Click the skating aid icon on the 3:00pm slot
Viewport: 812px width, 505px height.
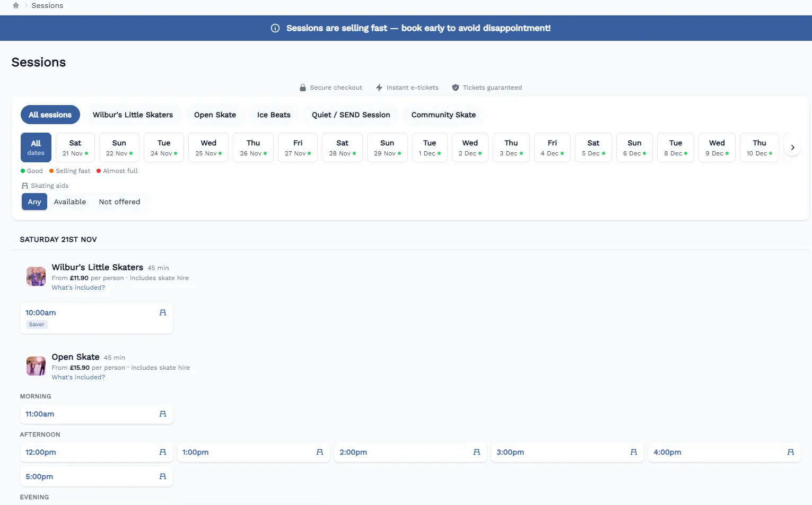(634, 452)
